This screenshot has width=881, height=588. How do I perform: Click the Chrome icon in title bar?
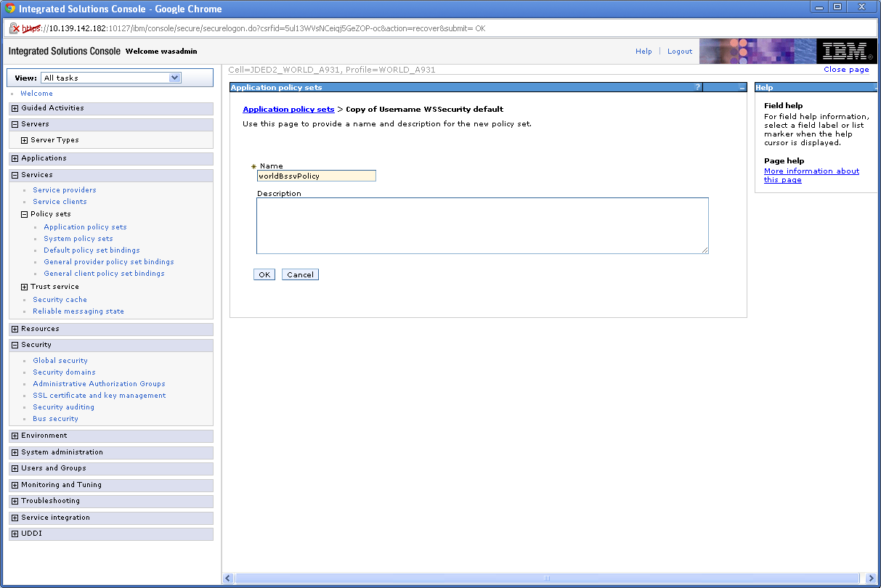(10, 9)
